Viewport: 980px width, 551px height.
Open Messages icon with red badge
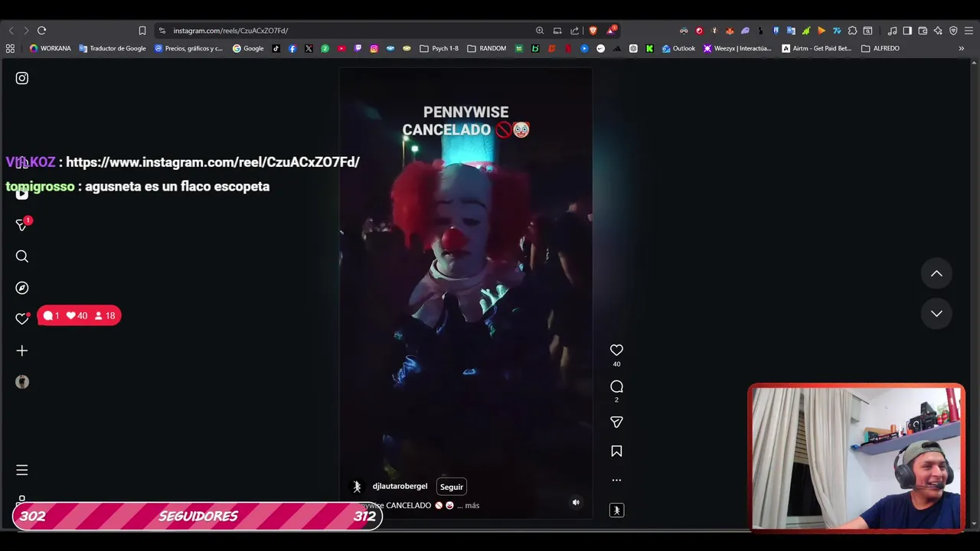pos(22,224)
